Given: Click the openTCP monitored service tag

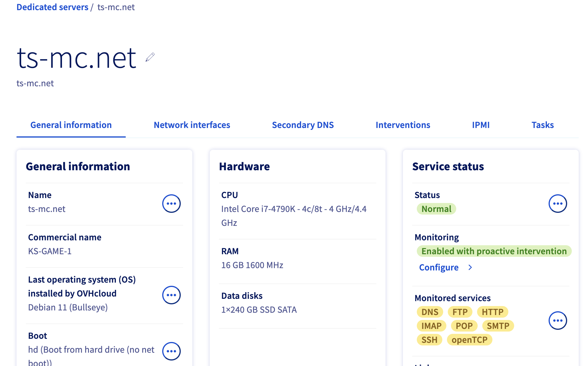Looking at the screenshot, I should (x=469, y=340).
